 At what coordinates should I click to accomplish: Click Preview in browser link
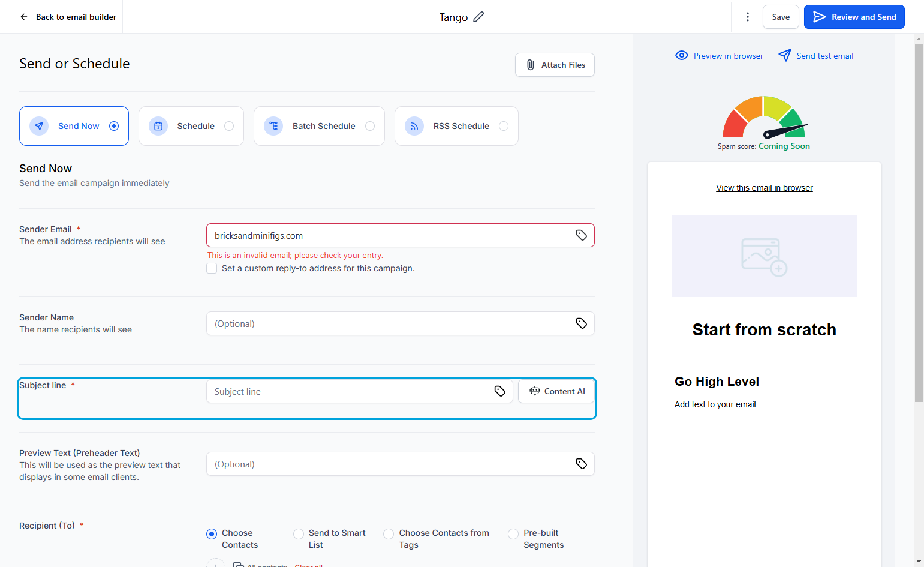719,56
